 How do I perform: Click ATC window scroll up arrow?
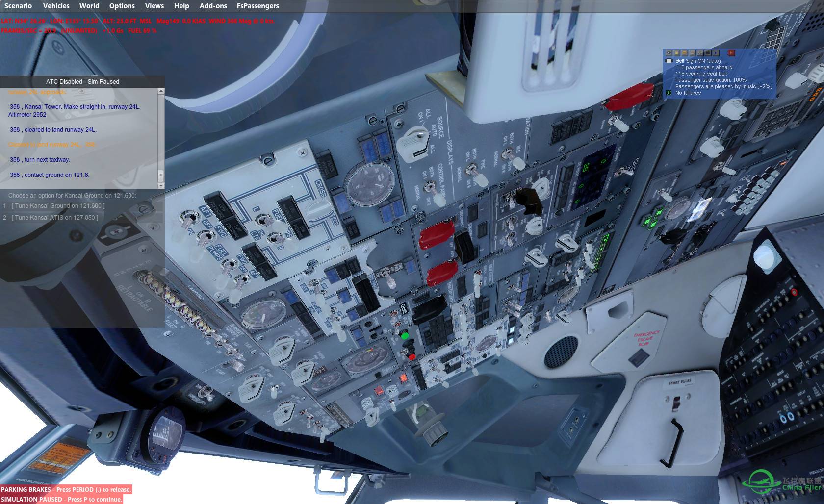[x=161, y=91]
